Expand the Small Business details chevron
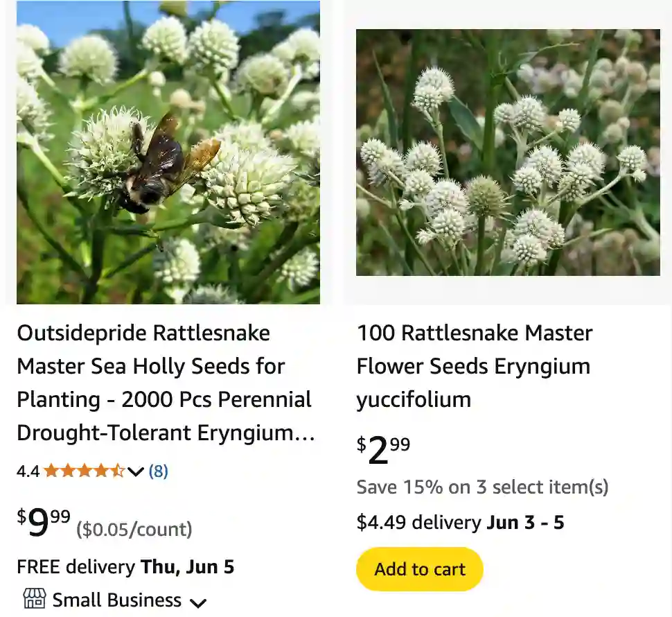Screen dimensions: 672x617 tap(198, 603)
